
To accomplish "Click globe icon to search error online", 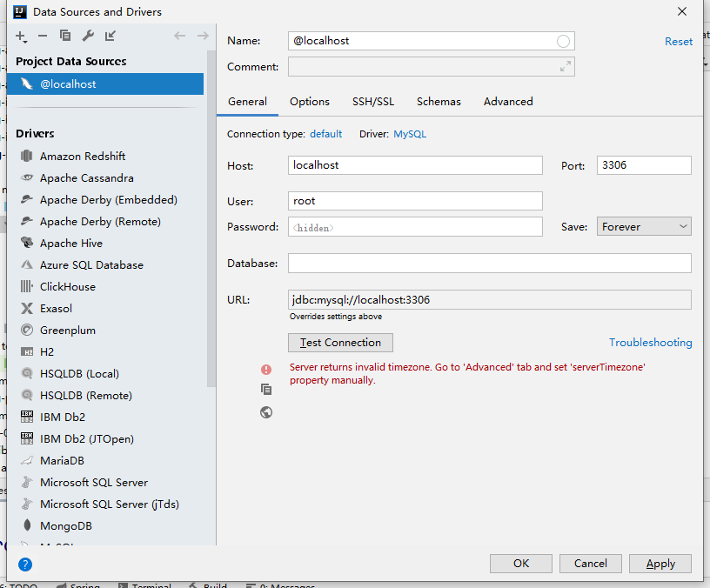I will tap(266, 412).
